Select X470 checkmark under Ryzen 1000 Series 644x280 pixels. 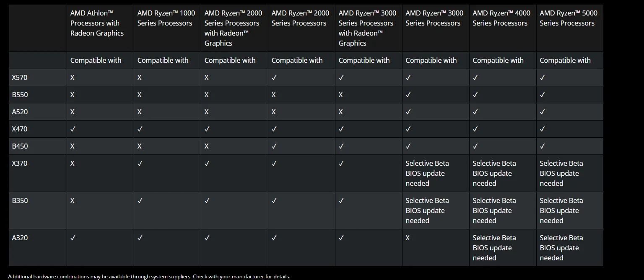tap(140, 129)
